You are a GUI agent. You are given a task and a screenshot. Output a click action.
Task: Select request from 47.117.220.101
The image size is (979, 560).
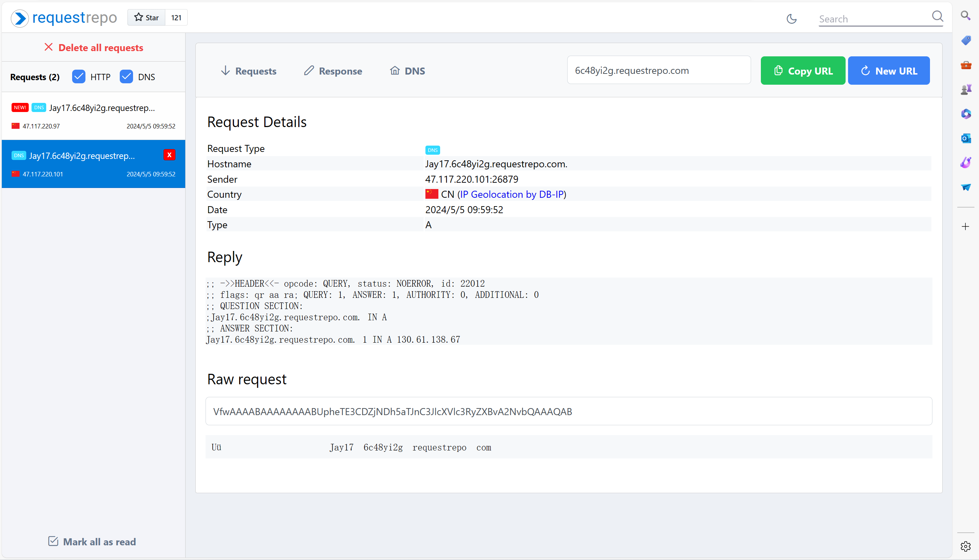point(93,164)
